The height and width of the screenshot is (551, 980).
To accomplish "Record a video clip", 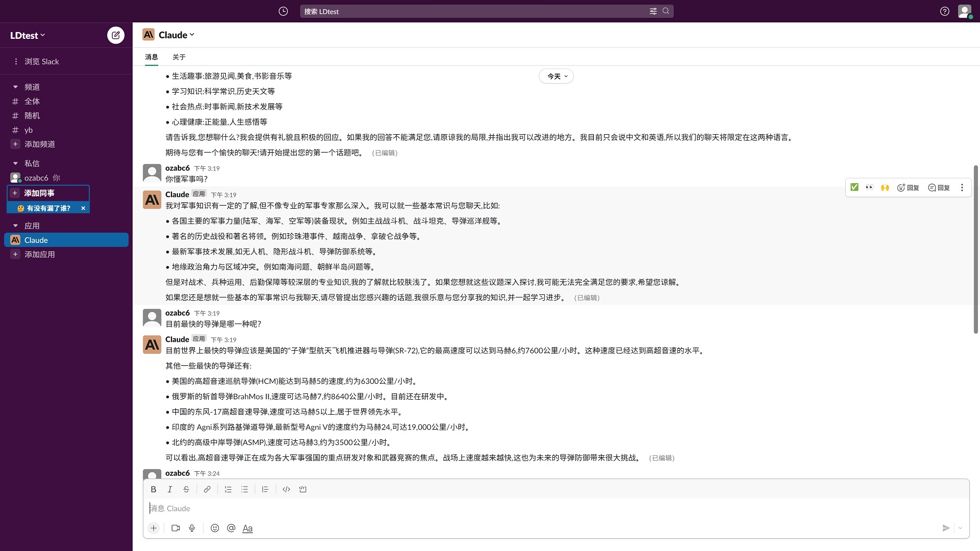I will pos(176,528).
